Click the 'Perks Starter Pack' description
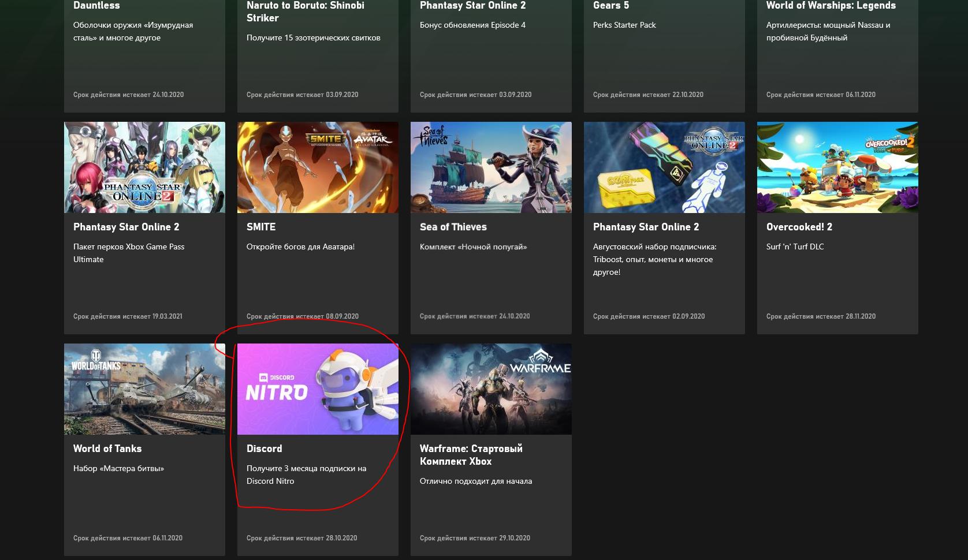968x560 pixels. [624, 25]
